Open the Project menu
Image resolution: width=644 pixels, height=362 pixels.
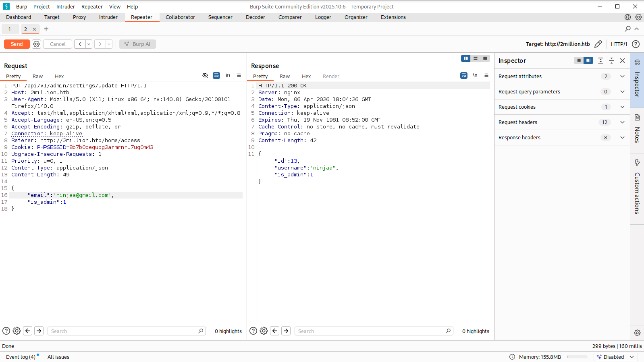[x=42, y=6]
